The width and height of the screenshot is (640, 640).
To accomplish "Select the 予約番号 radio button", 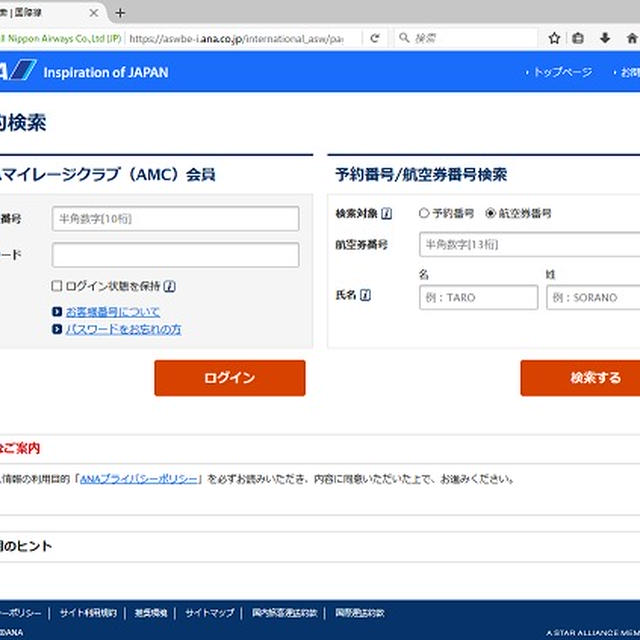I will point(424,213).
